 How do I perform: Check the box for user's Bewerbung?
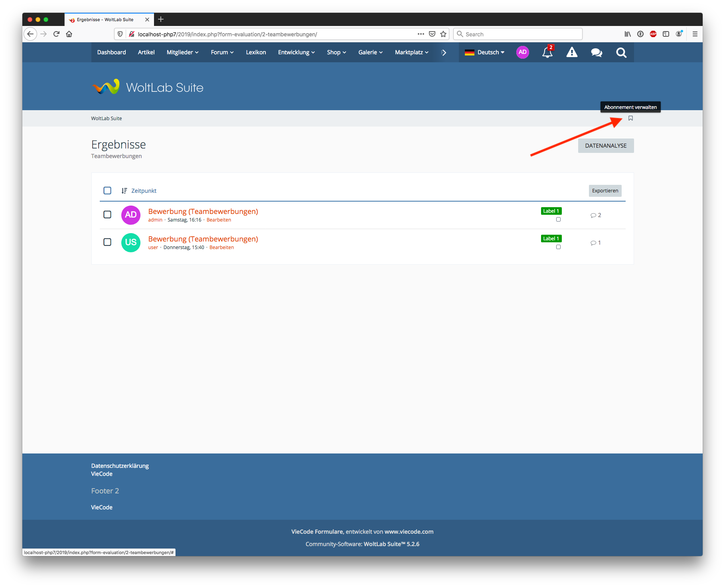[x=107, y=242]
